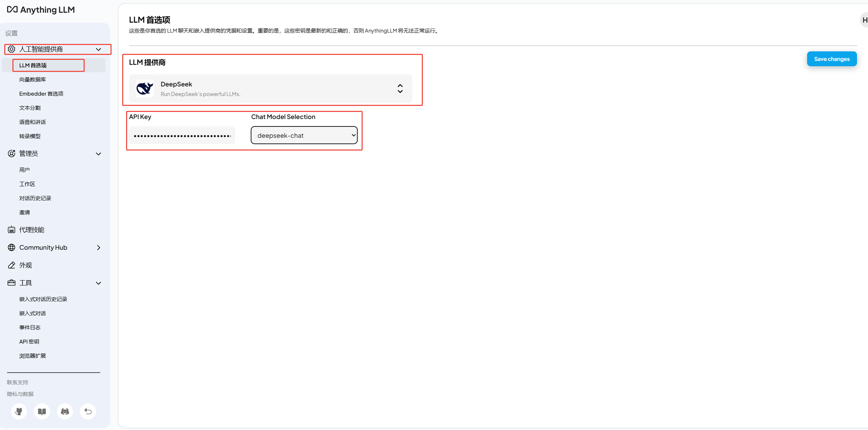The image size is (868, 430).
Task: Open the 用户 admin page
Action: click(24, 170)
